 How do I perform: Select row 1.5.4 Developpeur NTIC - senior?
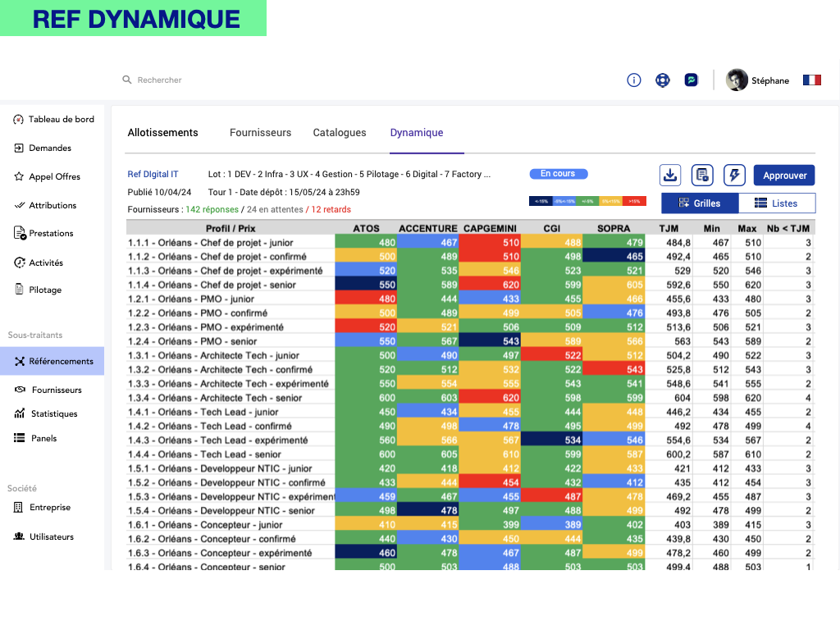click(470, 510)
